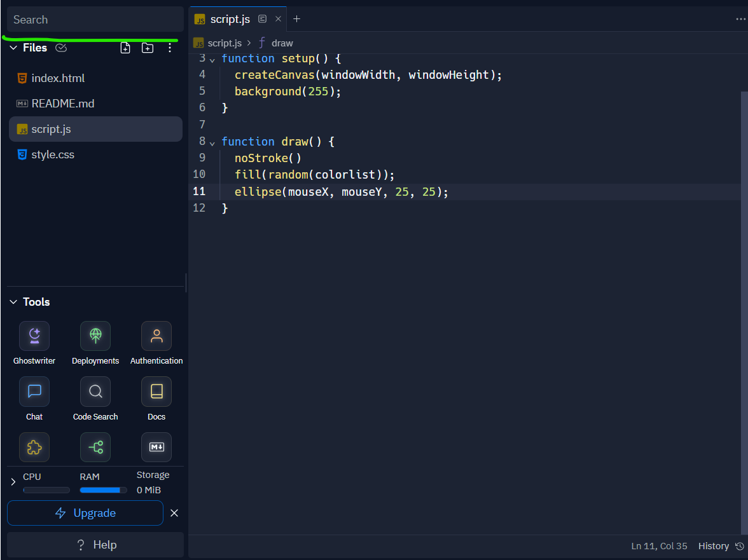Open the Docs panel
This screenshot has width=748, height=560.
pos(156,392)
